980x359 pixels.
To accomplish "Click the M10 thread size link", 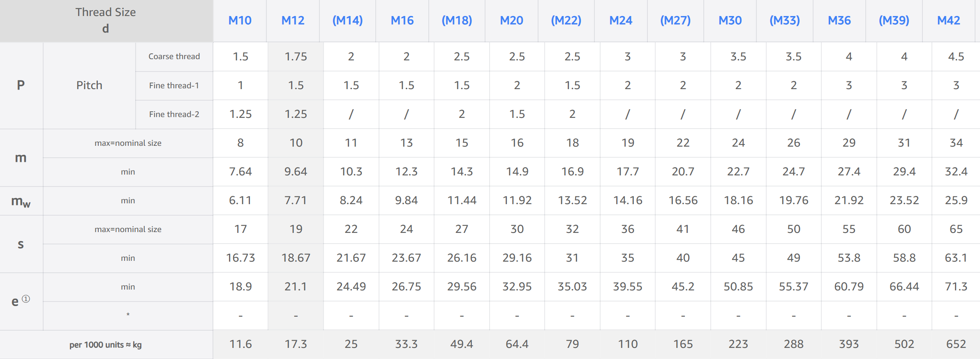I will pyautogui.click(x=240, y=21).
